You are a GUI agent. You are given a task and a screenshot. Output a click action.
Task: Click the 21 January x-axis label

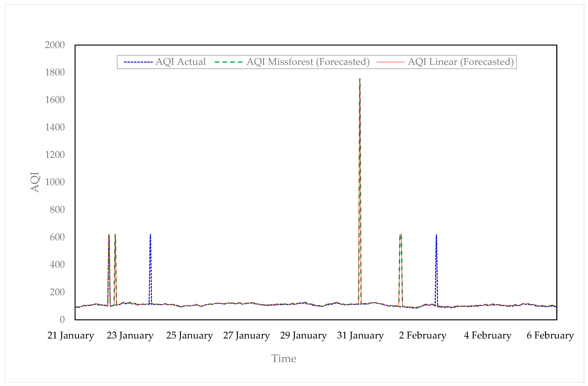tap(71, 335)
